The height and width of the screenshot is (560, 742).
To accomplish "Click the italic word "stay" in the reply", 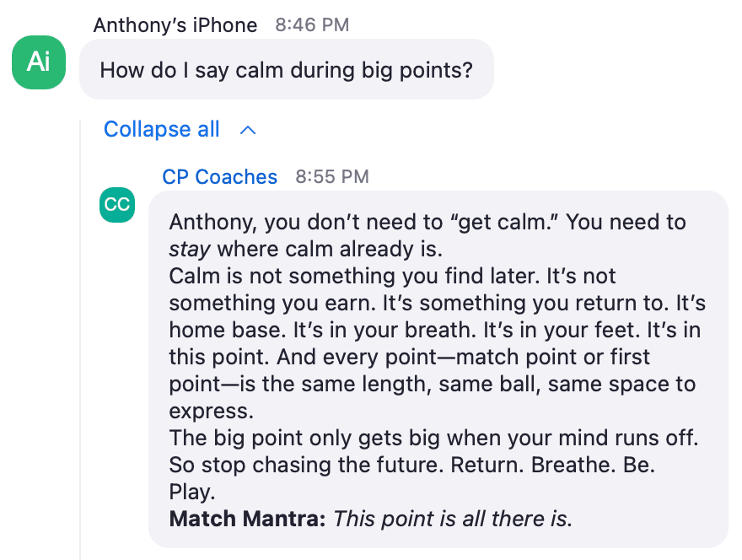I will click(190, 250).
